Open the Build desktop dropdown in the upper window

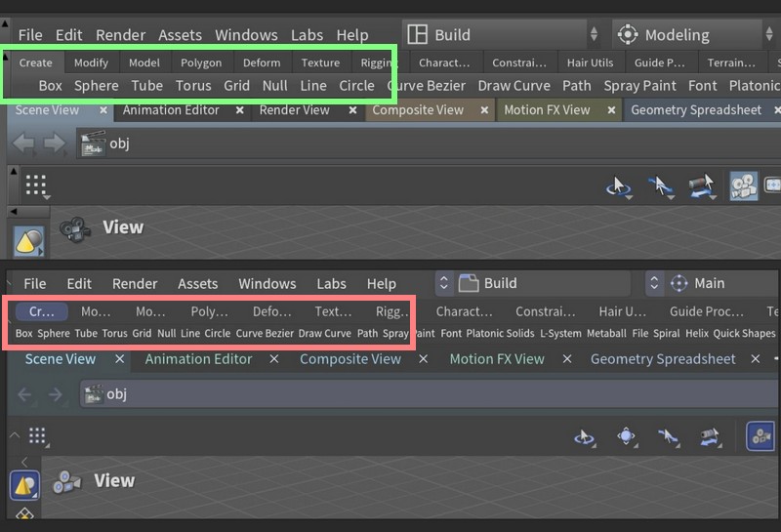click(594, 34)
